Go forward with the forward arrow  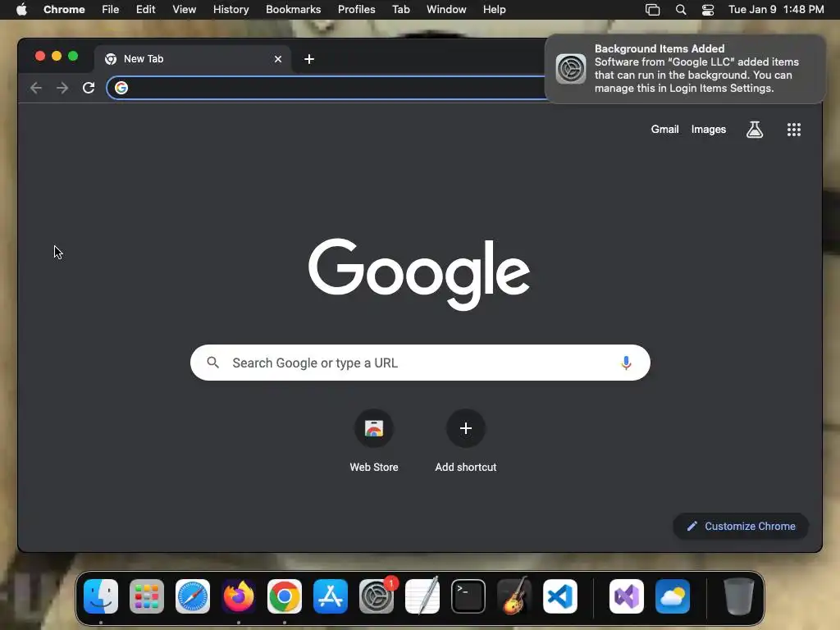point(62,88)
